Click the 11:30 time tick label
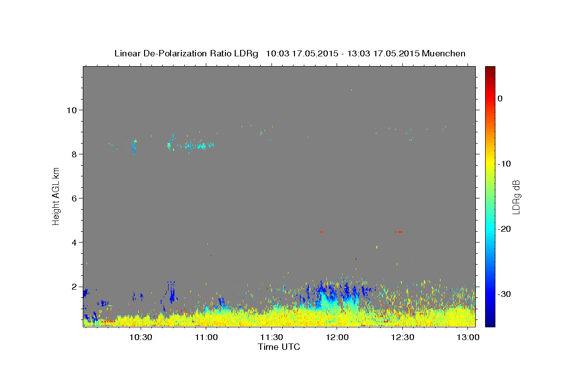The image size is (588, 392). [x=271, y=338]
